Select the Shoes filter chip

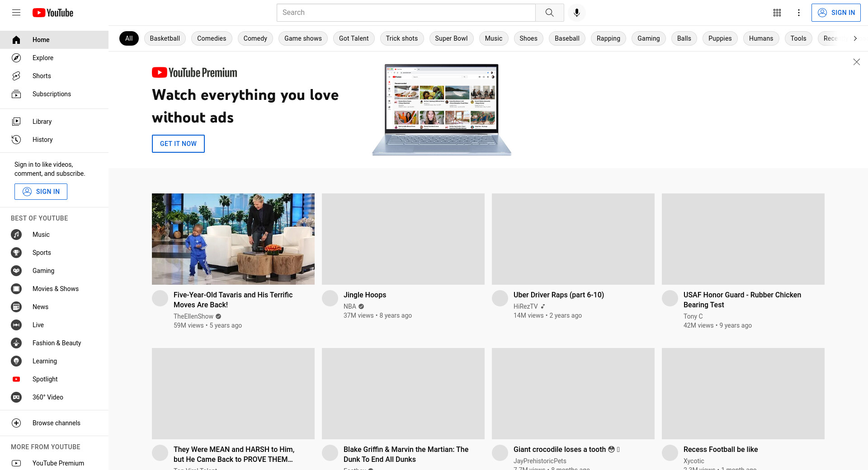point(528,38)
